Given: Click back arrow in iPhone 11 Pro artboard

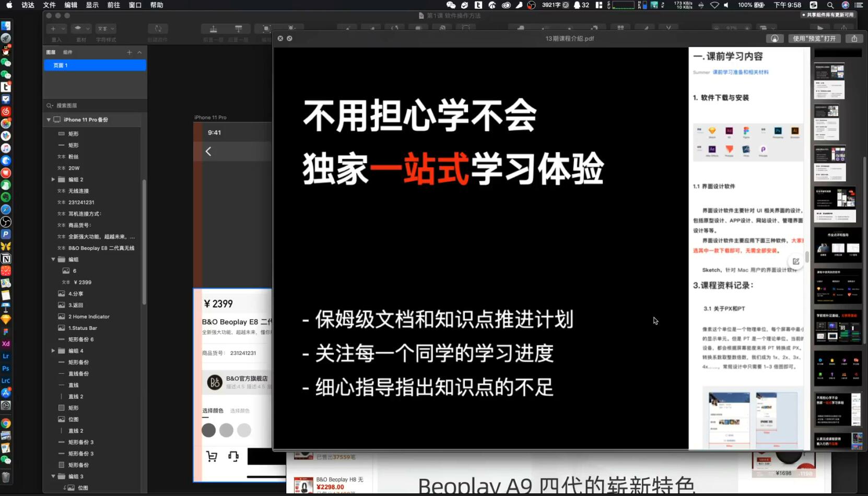Looking at the screenshot, I should [x=208, y=152].
